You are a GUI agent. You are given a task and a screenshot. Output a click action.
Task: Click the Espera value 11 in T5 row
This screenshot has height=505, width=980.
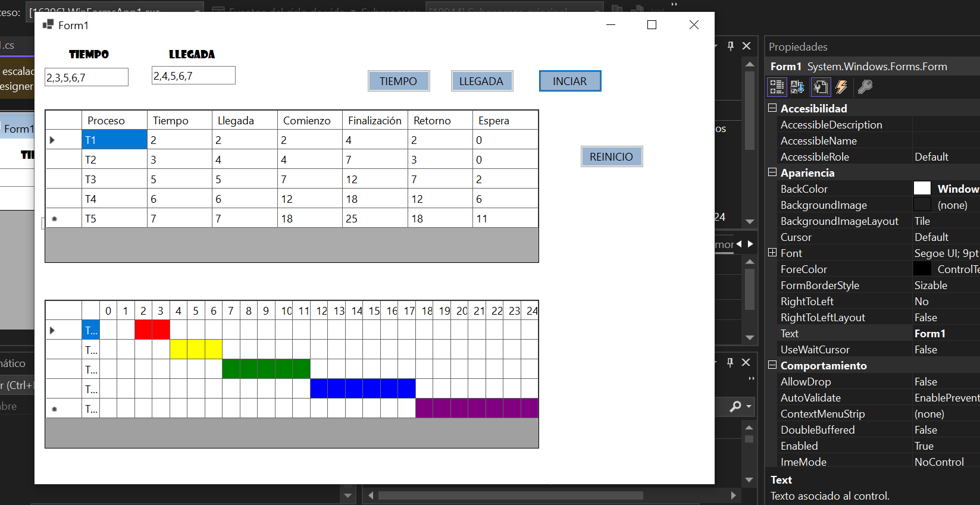pyautogui.click(x=505, y=218)
